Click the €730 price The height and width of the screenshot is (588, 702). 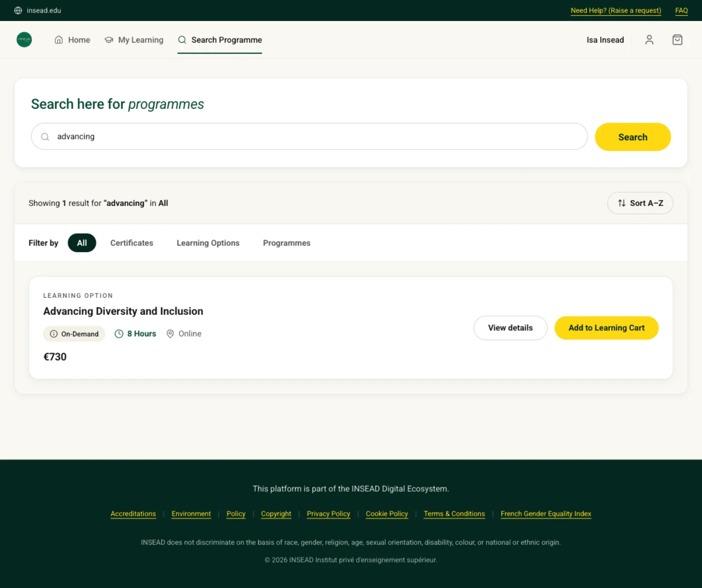pos(55,357)
